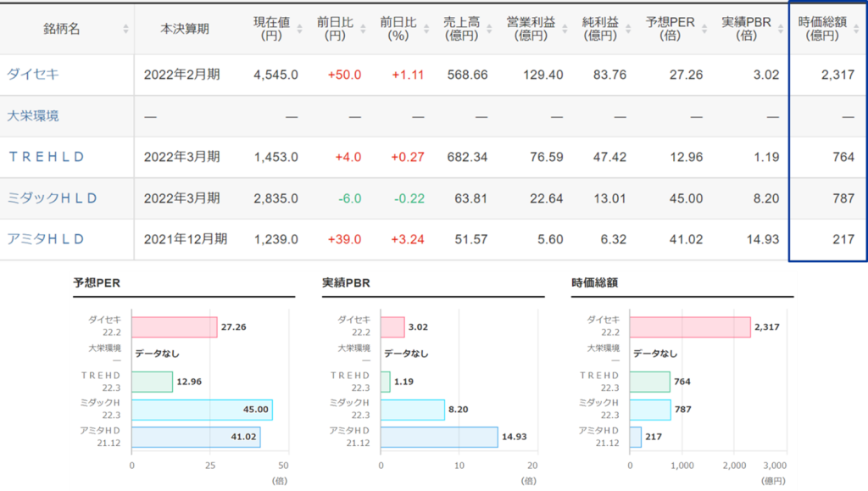Click the ミダックＨ bar in 予想PER chart

(202, 410)
